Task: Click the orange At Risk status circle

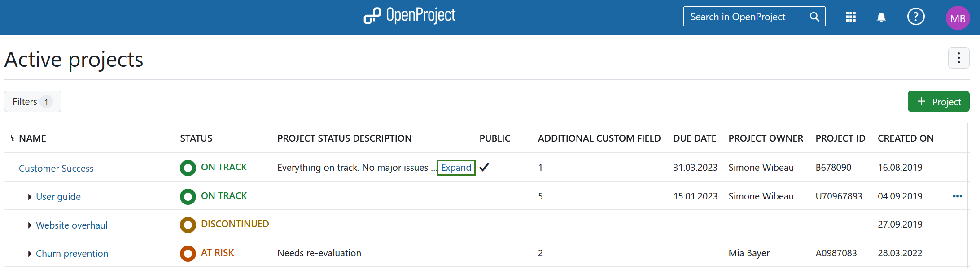Action: (x=188, y=253)
